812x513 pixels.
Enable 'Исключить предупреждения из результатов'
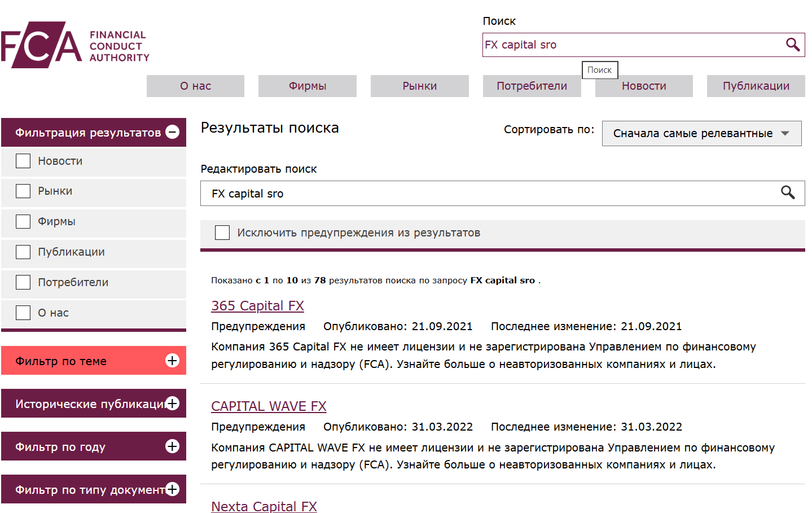pyautogui.click(x=222, y=232)
